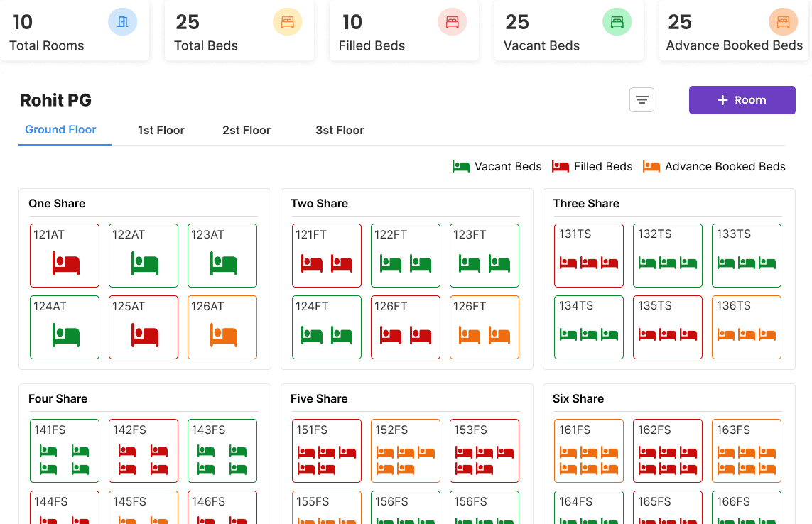The width and height of the screenshot is (812, 524).
Task: Click the first green bed in 123FT
Action: [x=469, y=263]
